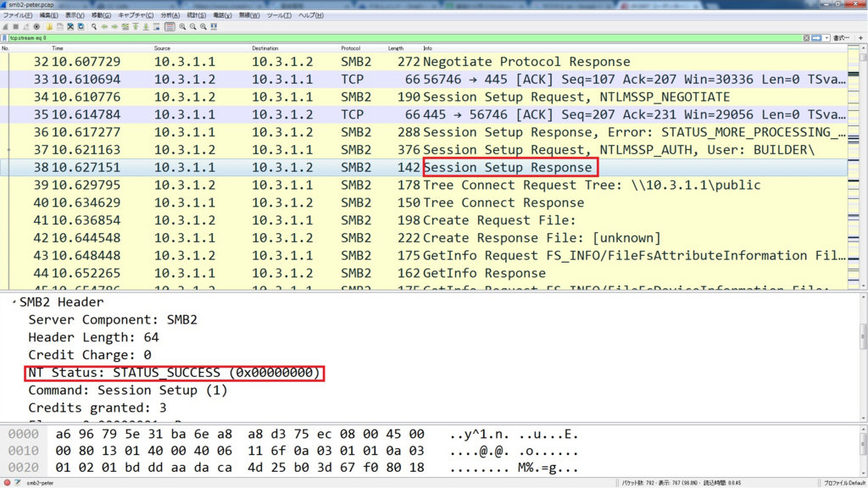Open the 電話(y) menu

click(x=222, y=15)
